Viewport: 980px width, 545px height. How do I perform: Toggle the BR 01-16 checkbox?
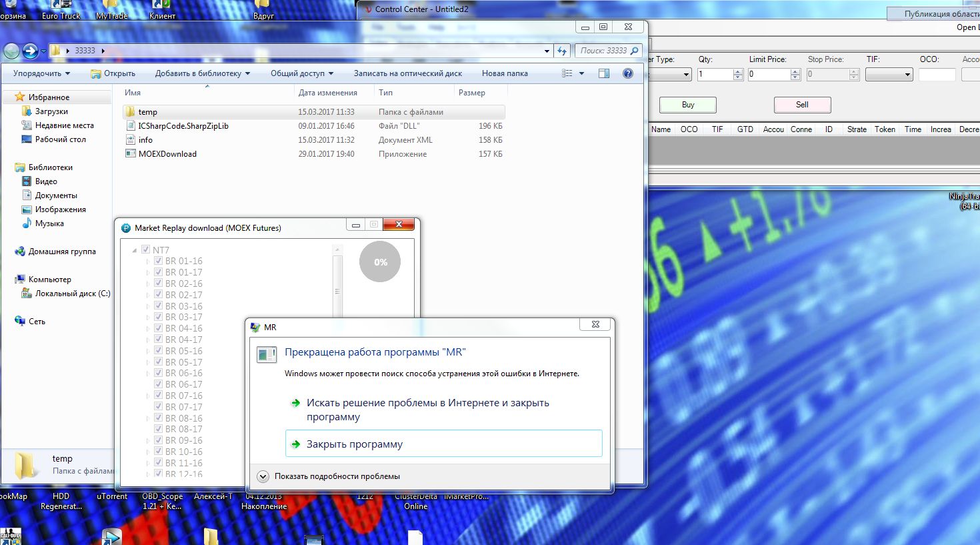coord(159,261)
